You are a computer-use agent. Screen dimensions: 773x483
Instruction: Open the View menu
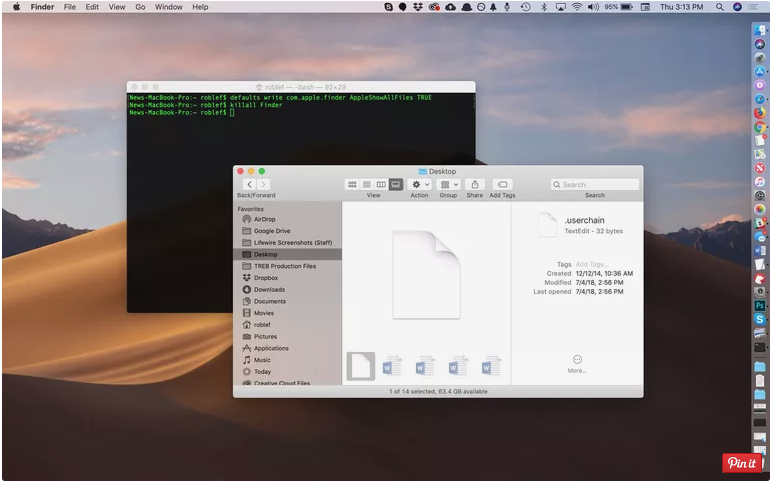(117, 7)
